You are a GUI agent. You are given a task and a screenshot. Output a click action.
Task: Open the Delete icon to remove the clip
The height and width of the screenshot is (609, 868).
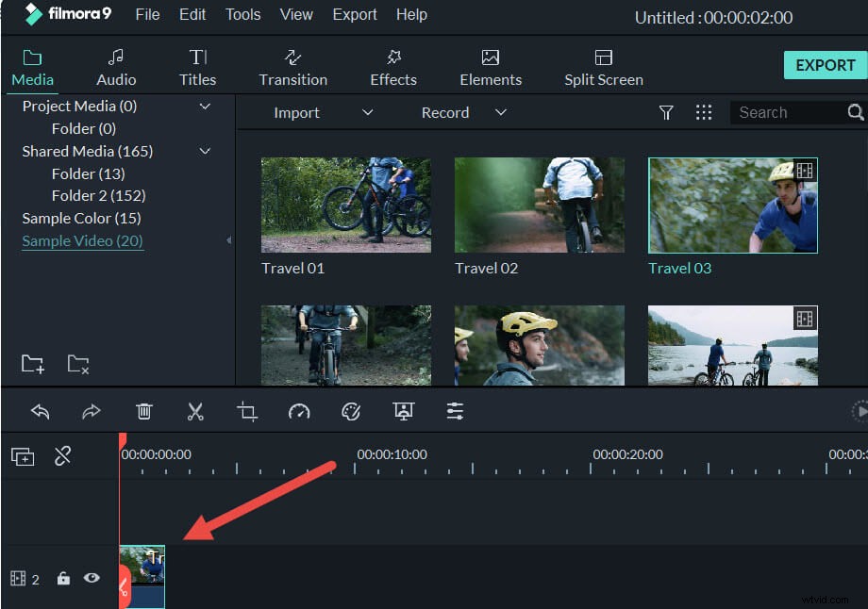pyautogui.click(x=143, y=411)
